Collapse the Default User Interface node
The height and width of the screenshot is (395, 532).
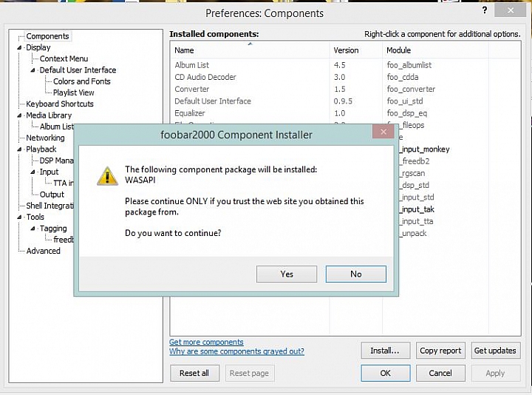(x=33, y=70)
